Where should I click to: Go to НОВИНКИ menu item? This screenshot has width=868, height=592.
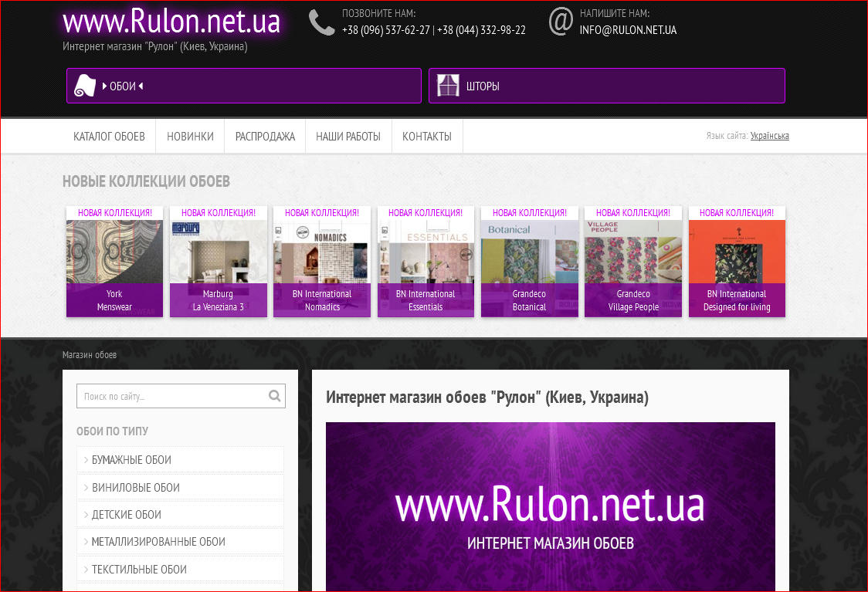[190, 136]
